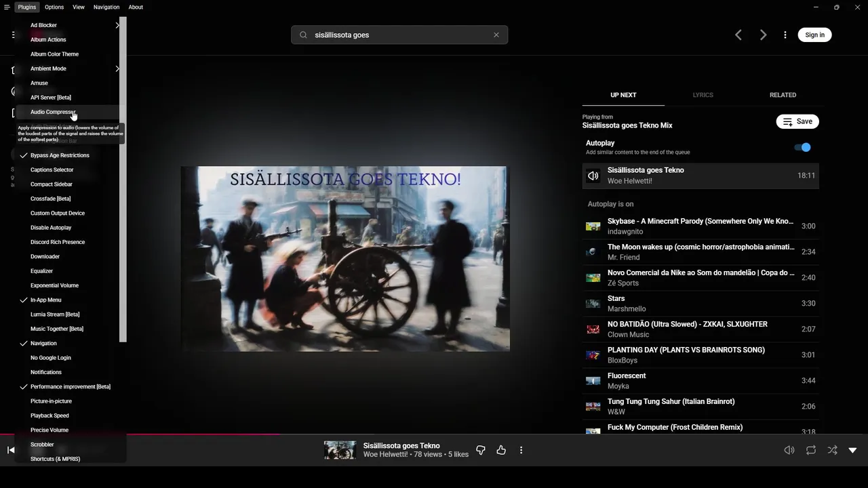Click the now-playing speaker icon on Sisällissota goes Tekno
The image size is (868, 488).
pyautogui.click(x=593, y=176)
